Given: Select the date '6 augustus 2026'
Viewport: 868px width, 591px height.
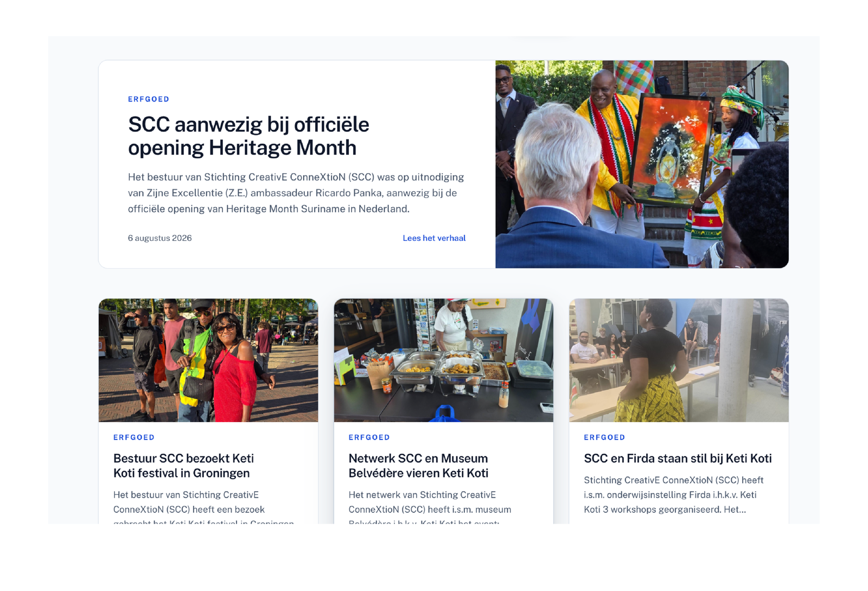Looking at the screenshot, I should (160, 238).
